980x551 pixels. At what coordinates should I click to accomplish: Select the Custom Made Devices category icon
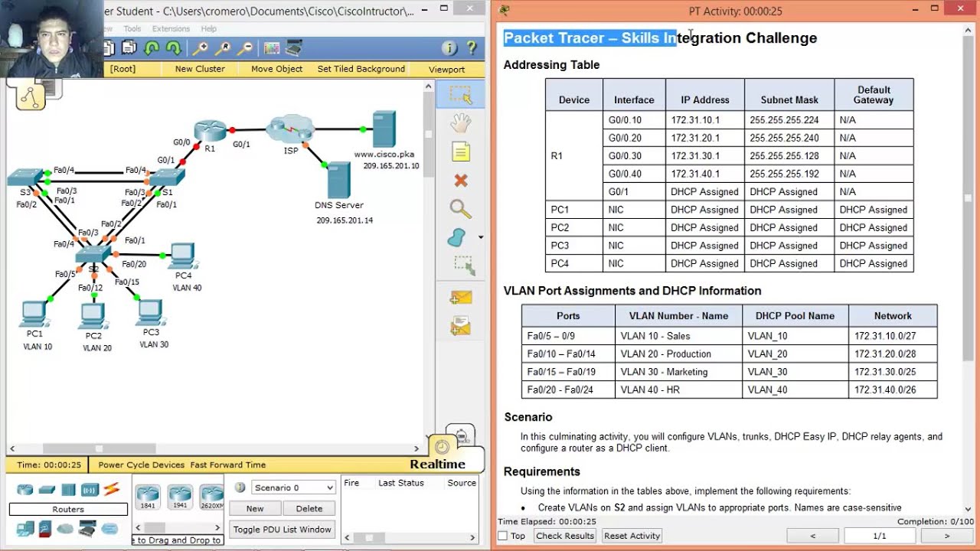click(x=87, y=528)
